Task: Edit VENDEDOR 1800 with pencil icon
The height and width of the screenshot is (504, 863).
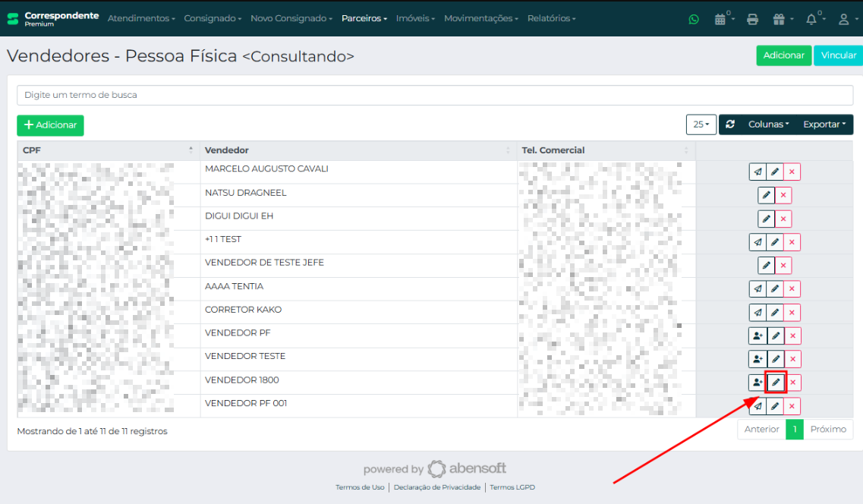Action: pyautogui.click(x=775, y=383)
